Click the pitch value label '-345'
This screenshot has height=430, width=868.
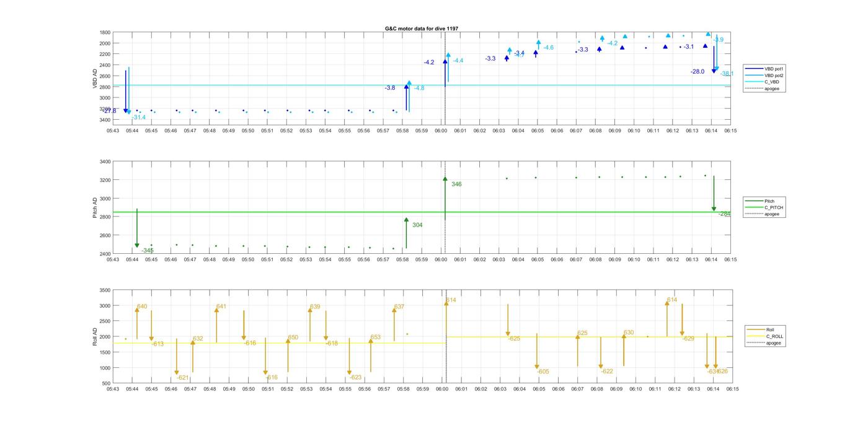(147, 251)
